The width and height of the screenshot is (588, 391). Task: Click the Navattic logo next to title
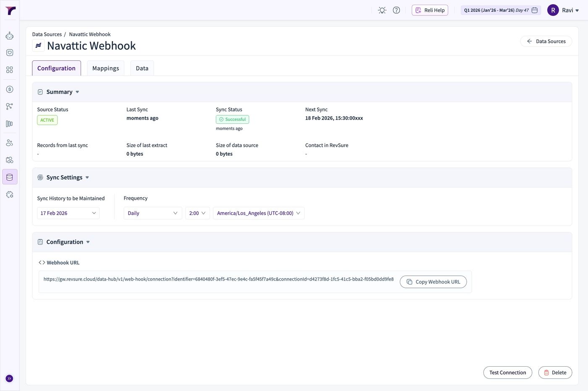(38, 46)
